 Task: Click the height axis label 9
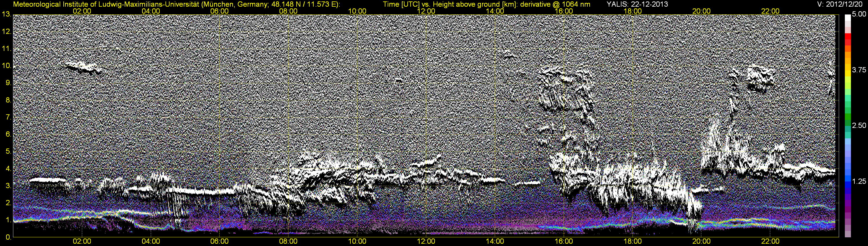pos(8,83)
